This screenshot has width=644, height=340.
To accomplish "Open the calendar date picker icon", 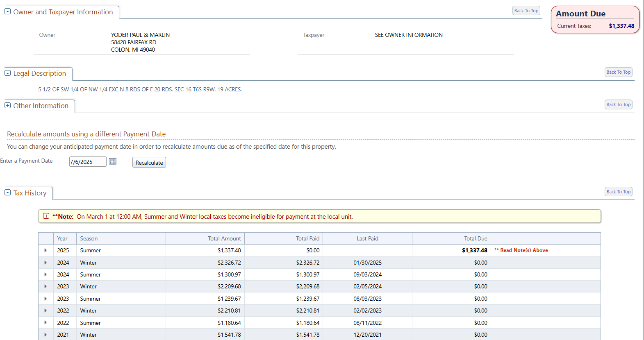I will pos(113,161).
